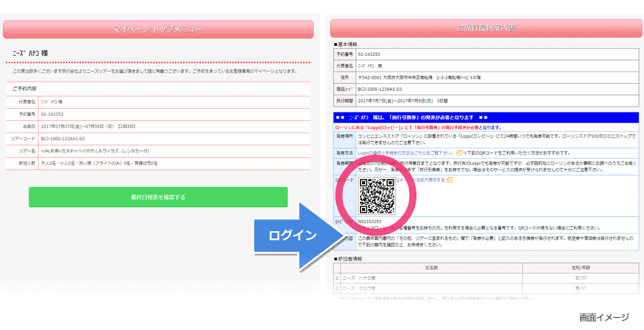
Task: Click the blue 「旅行引換券」の発券が必要 banner
Action: pos(487,117)
